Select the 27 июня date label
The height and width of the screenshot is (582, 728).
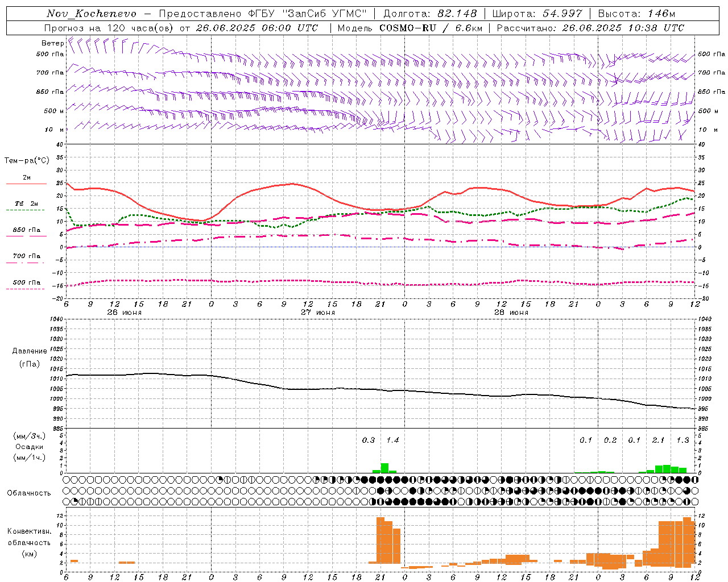[x=318, y=313]
